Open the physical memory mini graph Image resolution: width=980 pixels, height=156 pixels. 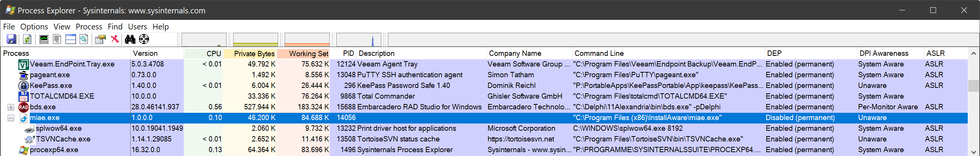[307, 40]
